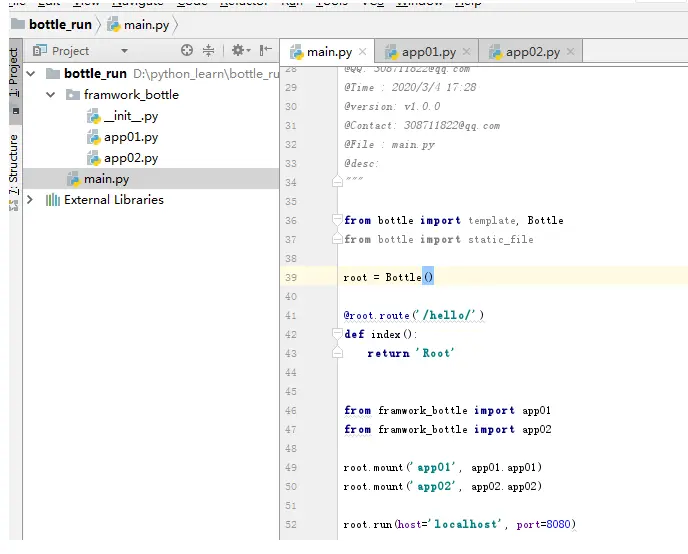This screenshot has height=554, width=688.
Task: Close the app02.py editor tab
Action: click(570, 52)
